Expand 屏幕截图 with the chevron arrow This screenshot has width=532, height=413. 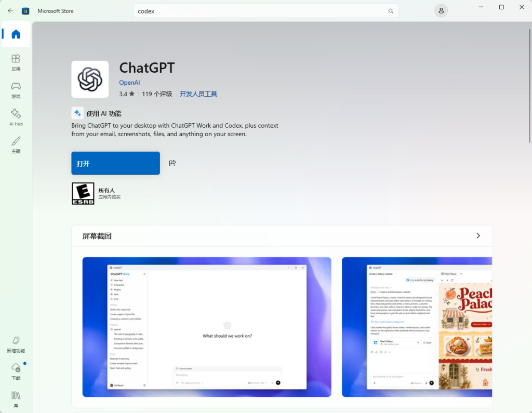point(478,235)
